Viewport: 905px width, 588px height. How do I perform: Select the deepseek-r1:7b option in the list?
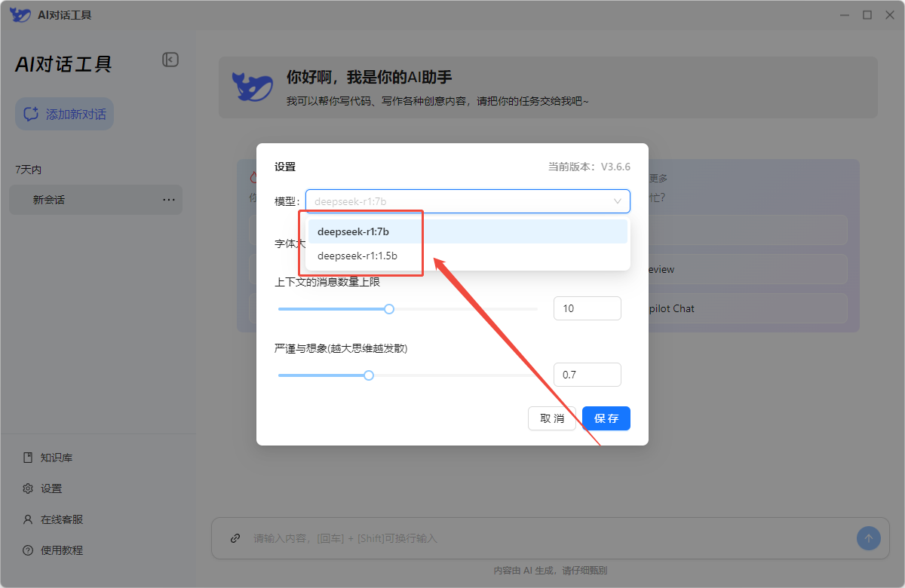click(x=468, y=231)
